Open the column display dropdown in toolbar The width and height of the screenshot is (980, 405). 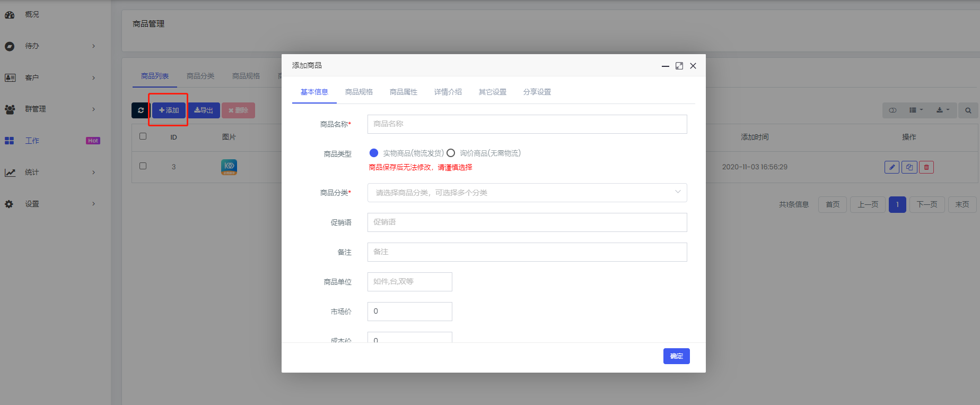tap(916, 110)
